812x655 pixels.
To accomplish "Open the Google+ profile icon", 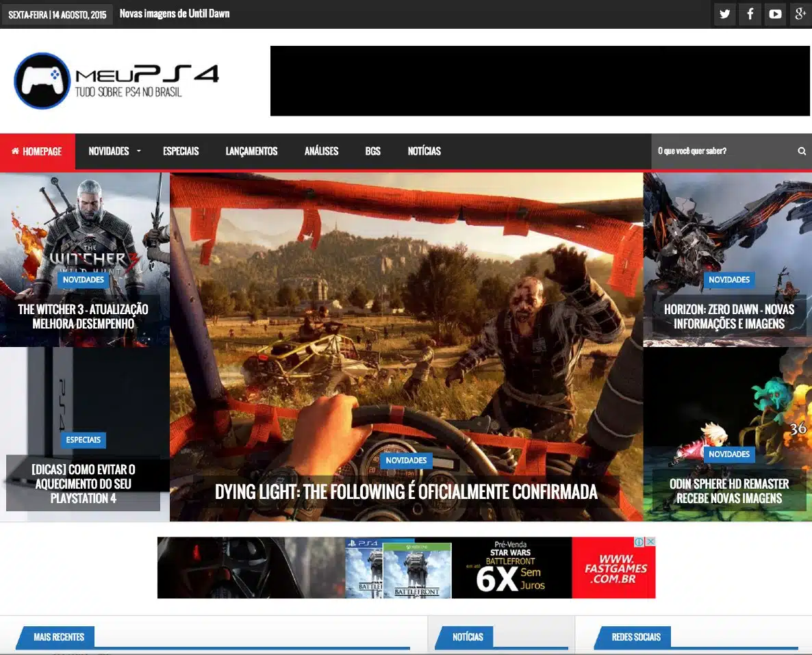I will tap(800, 14).
